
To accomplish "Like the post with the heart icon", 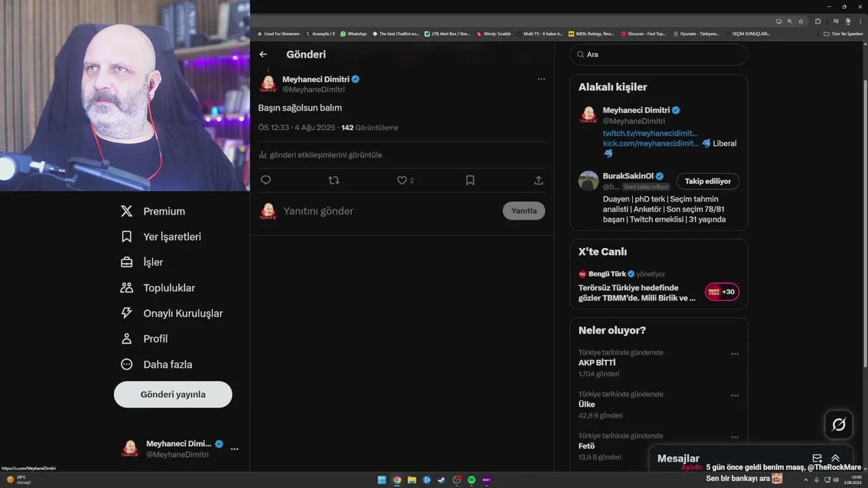I will 402,180.
